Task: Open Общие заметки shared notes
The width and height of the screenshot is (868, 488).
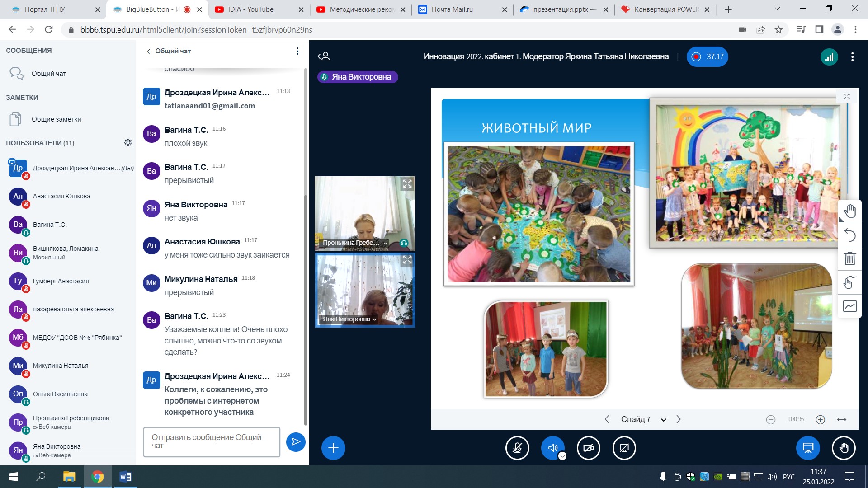Action: pos(68,119)
